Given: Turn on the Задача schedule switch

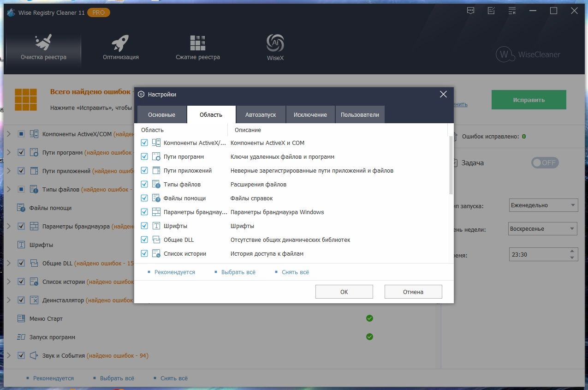Looking at the screenshot, I should coord(545,162).
